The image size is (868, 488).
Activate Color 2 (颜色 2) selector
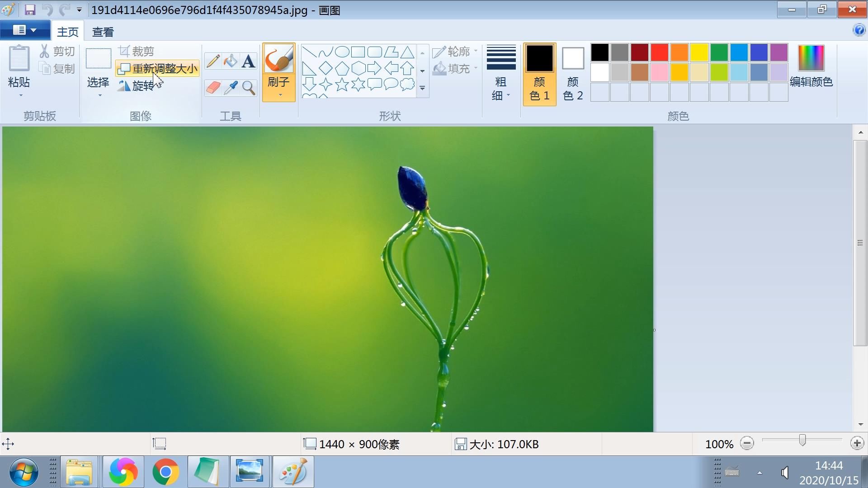pos(573,75)
